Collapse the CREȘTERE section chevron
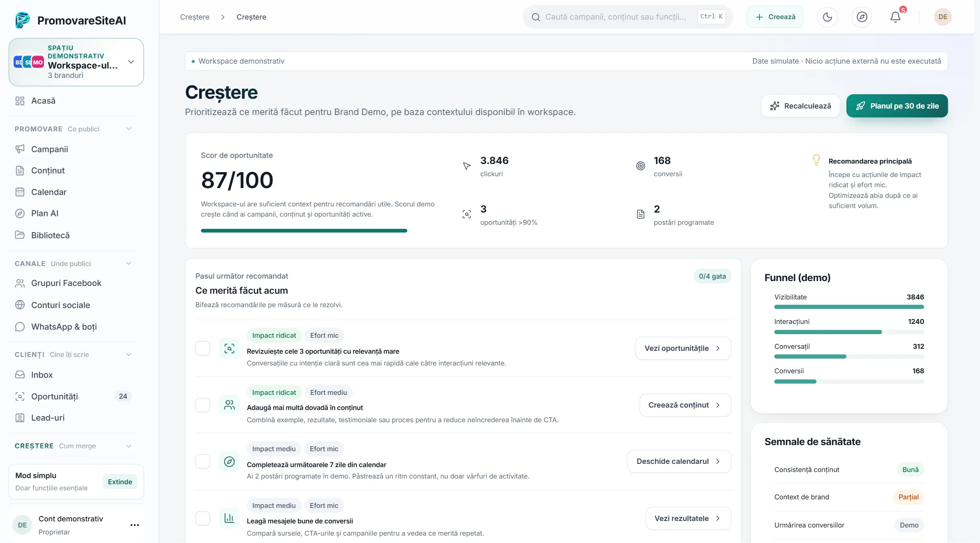 pyautogui.click(x=129, y=446)
